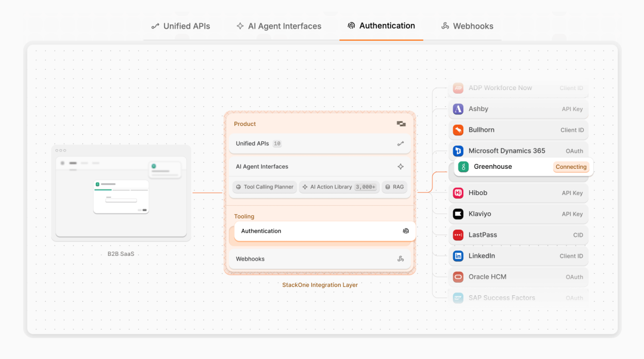The height and width of the screenshot is (359, 644).
Task: Click the Product header icon
Action: 401,123
